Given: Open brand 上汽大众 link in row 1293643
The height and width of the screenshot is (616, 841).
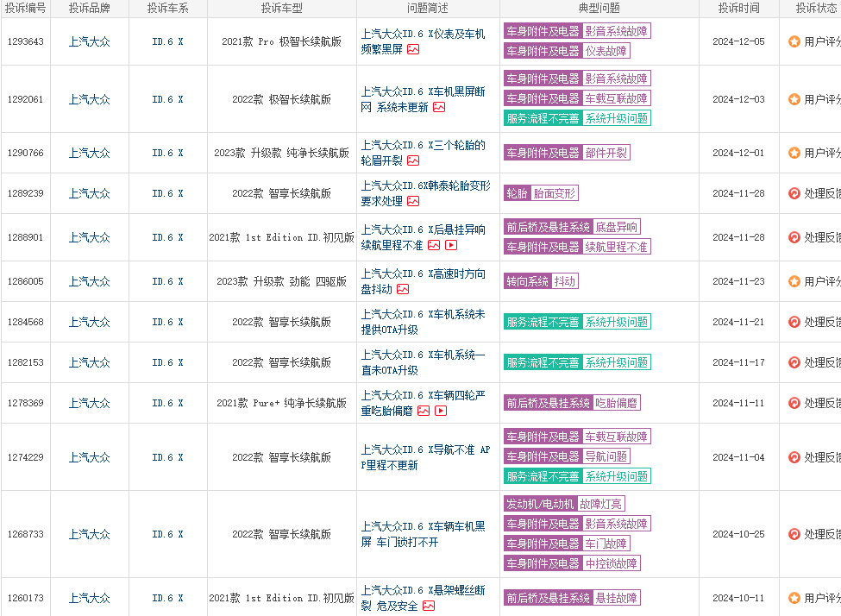Looking at the screenshot, I should (90, 41).
